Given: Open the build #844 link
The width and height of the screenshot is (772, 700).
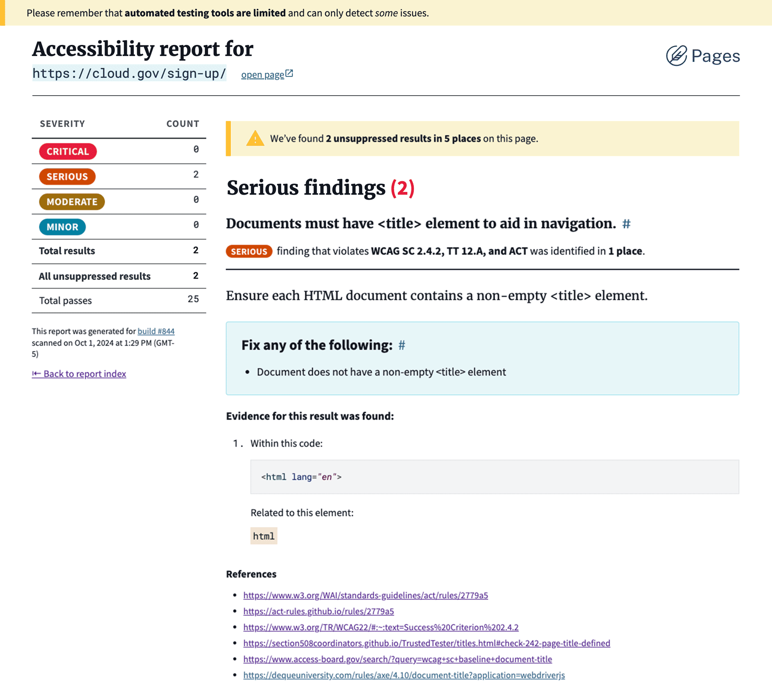Looking at the screenshot, I should click(156, 331).
